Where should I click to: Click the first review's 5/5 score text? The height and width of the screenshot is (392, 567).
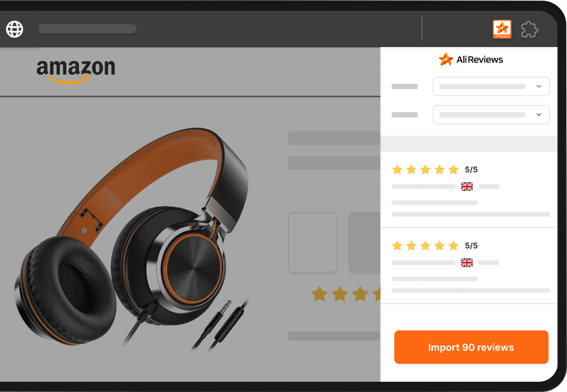pyautogui.click(x=471, y=169)
